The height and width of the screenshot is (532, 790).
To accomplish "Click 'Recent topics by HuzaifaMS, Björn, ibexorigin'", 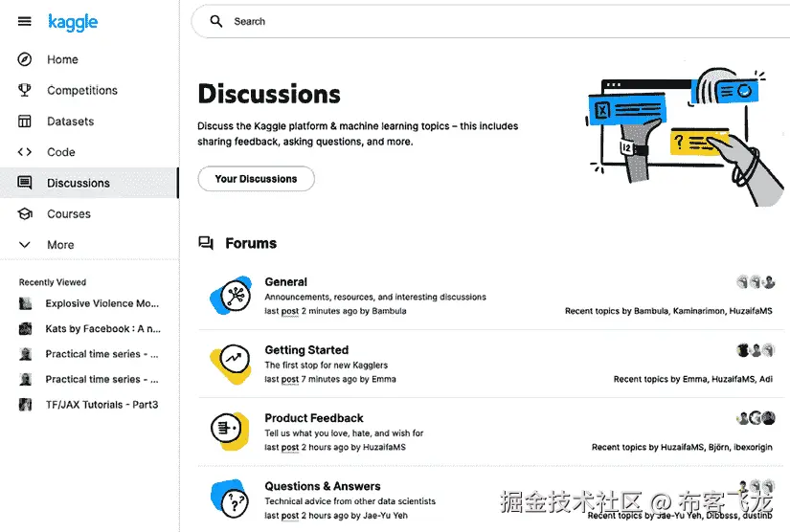I will (x=682, y=447).
